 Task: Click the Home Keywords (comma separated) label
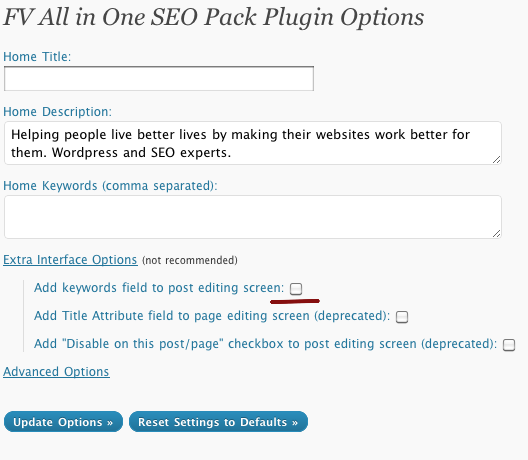(x=110, y=186)
